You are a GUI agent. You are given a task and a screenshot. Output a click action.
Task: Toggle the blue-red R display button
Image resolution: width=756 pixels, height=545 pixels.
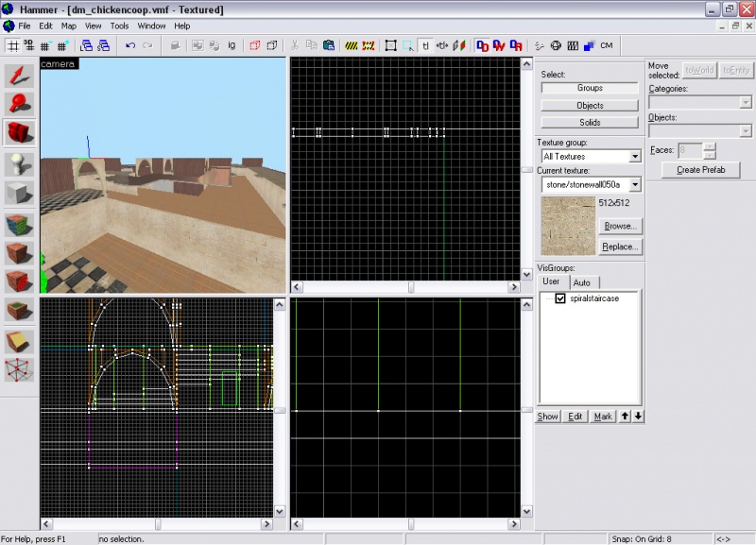pyautogui.click(x=516, y=45)
